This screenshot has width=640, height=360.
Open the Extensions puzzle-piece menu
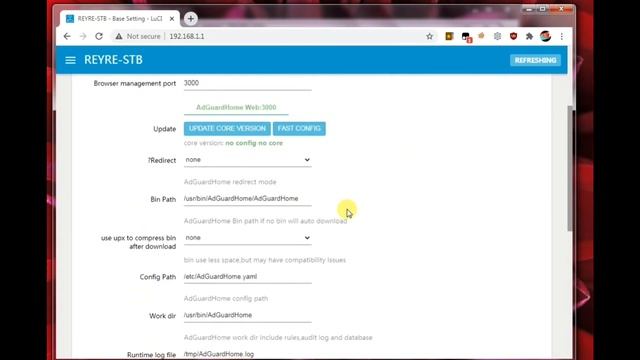point(529,36)
